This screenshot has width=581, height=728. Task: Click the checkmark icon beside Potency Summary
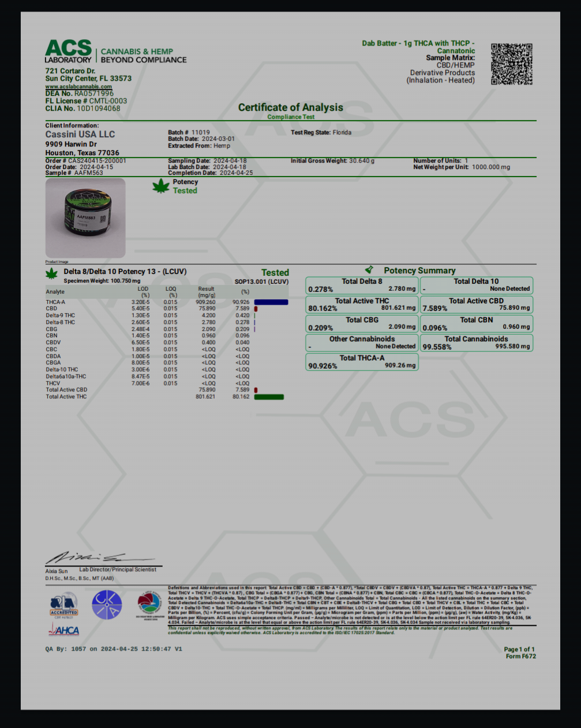(x=369, y=270)
